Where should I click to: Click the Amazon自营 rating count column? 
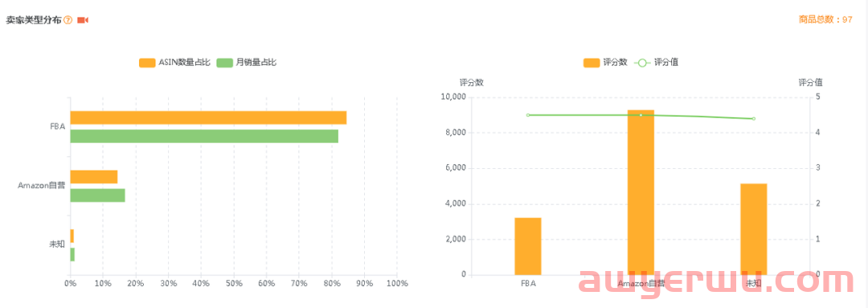click(641, 193)
